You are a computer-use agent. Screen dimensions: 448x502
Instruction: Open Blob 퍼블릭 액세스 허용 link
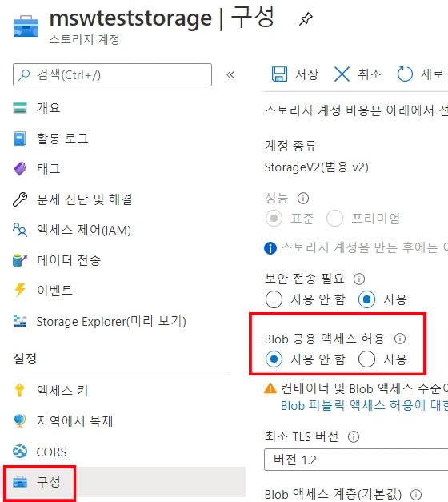tap(365, 405)
